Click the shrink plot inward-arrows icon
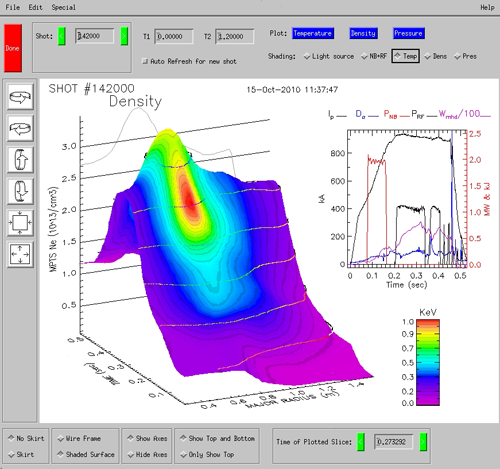500x469 pixels. [x=20, y=223]
